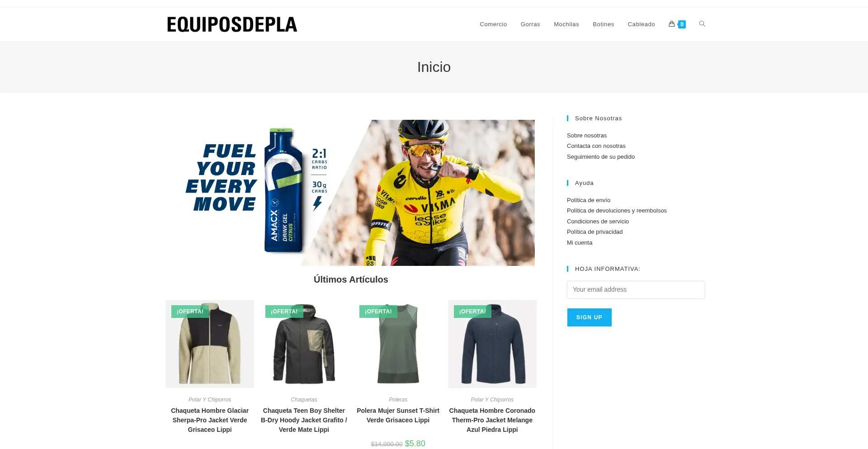868x449 pixels.
Task: Click the cart count badge showing 0
Action: click(682, 24)
